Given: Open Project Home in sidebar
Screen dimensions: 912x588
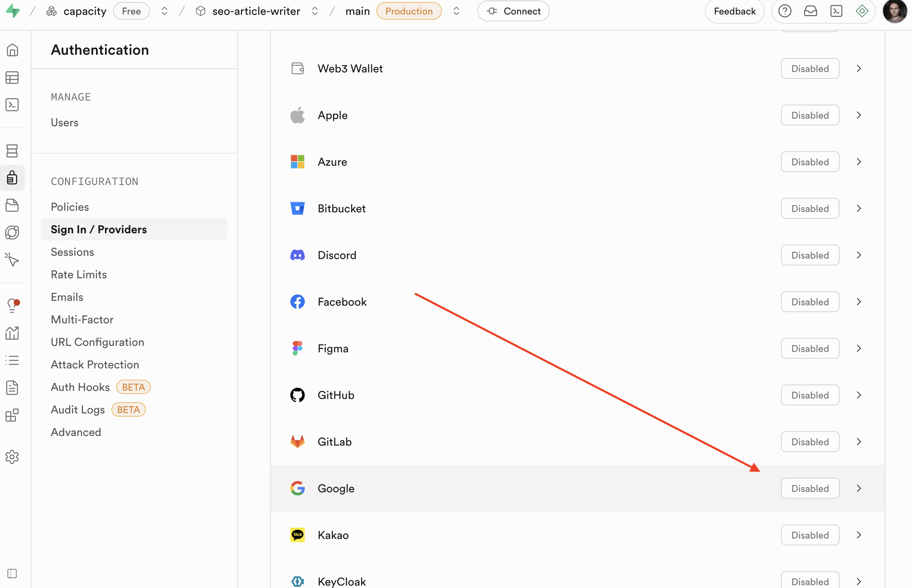Looking at the screenshot, I should point(12,50).
